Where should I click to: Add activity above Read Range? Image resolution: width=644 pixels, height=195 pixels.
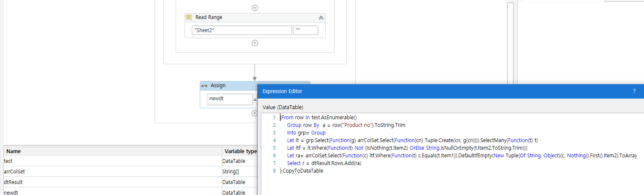(255, 8)
